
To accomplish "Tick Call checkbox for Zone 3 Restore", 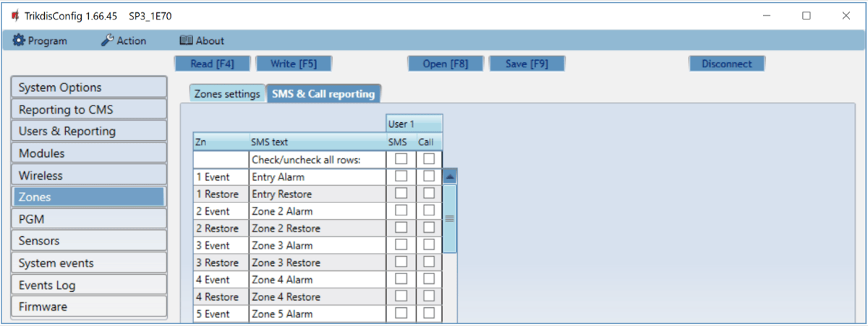I will (429, 262).
